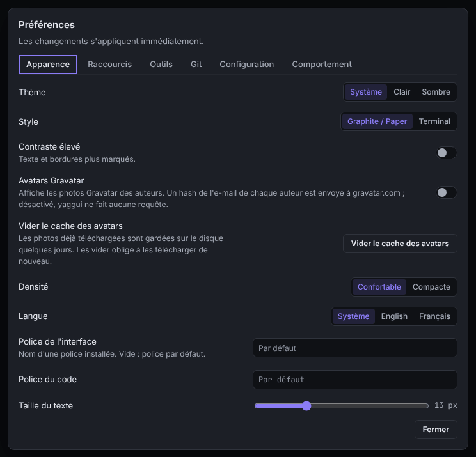
Task: Choose the Graphite / Paper style
Action: point(377,121)
